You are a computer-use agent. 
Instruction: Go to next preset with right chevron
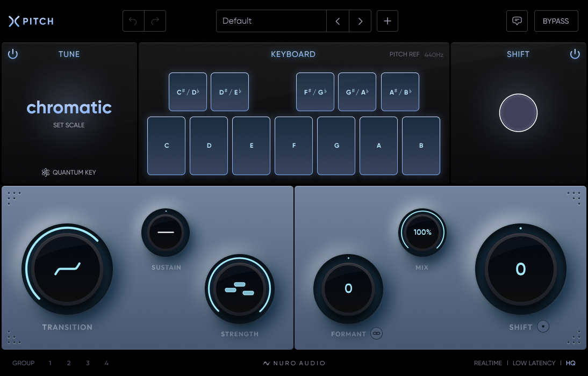tap(360, 21)
